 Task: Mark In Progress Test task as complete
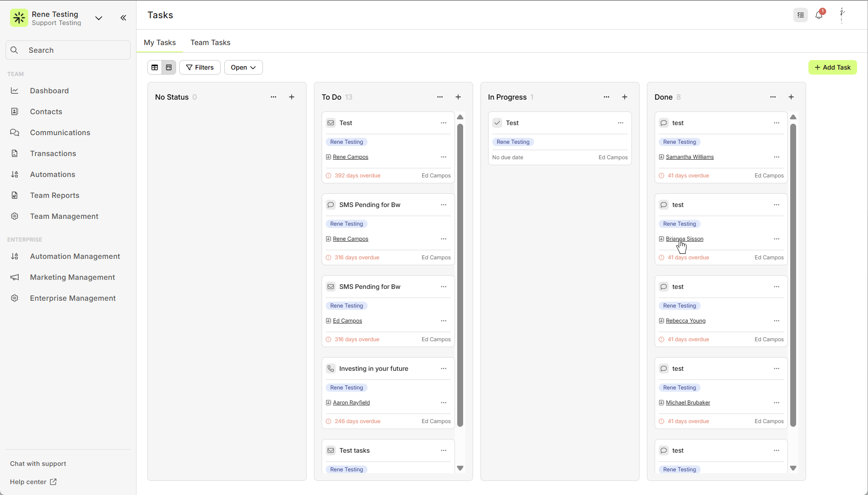pos(497,123)
